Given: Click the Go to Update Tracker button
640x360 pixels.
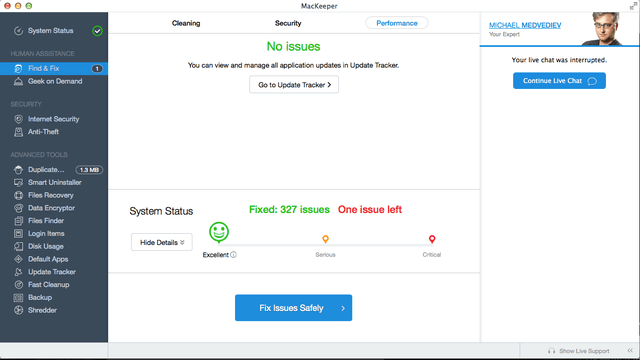Looking at the screenshot, I should tap(294, 84).
